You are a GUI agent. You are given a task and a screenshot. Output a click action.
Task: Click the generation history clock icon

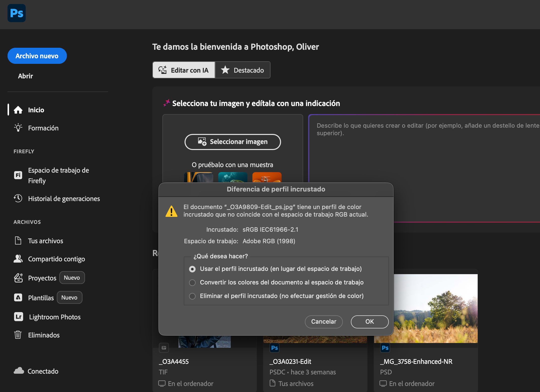point(18,198)
